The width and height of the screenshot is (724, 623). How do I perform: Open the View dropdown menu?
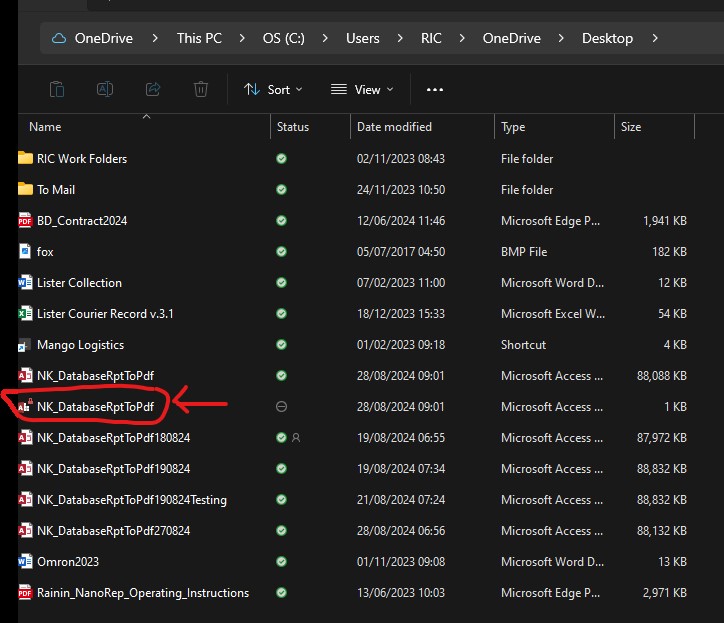pos(362,89)
